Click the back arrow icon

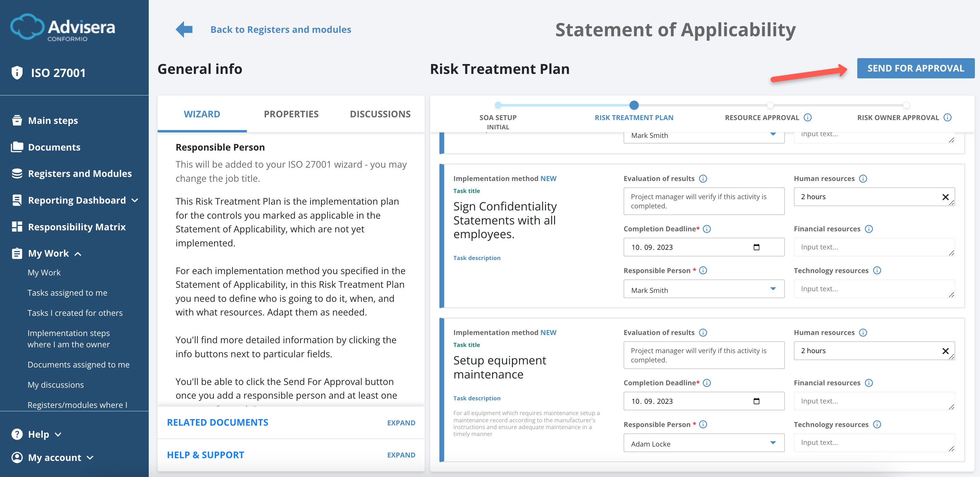183,29
